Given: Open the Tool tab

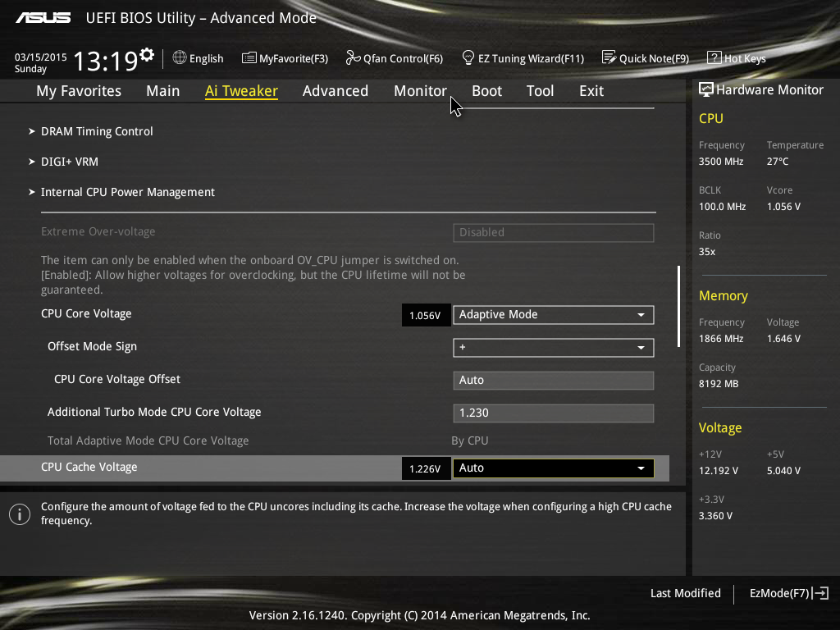Looking at the screenshot, I should (x=540, y=91).
